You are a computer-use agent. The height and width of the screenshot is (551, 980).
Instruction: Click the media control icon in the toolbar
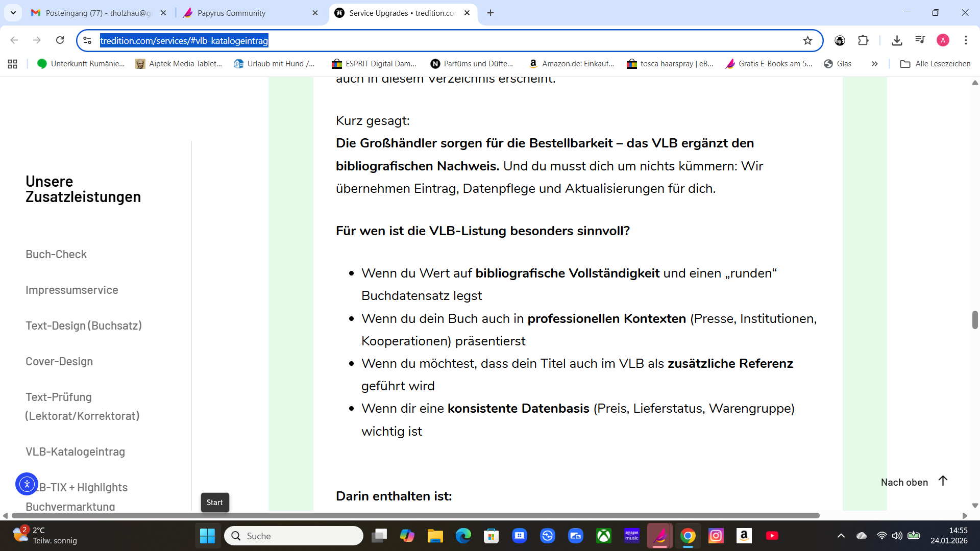[920, 40]
